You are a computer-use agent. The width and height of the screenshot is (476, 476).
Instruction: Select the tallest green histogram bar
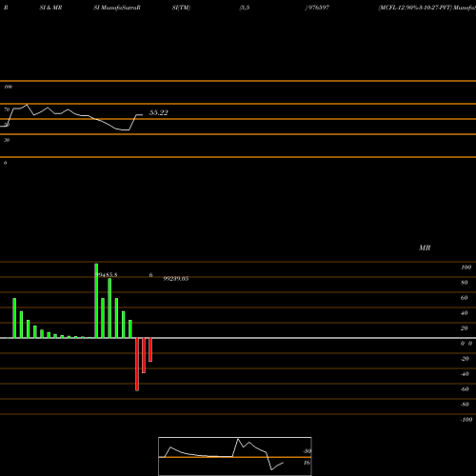(x=96, y=301)
